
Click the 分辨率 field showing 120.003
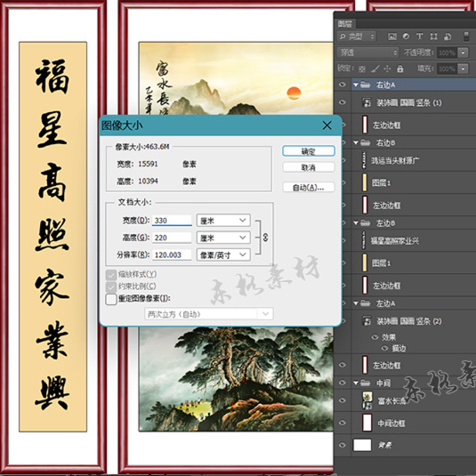(x=172, y=254)
